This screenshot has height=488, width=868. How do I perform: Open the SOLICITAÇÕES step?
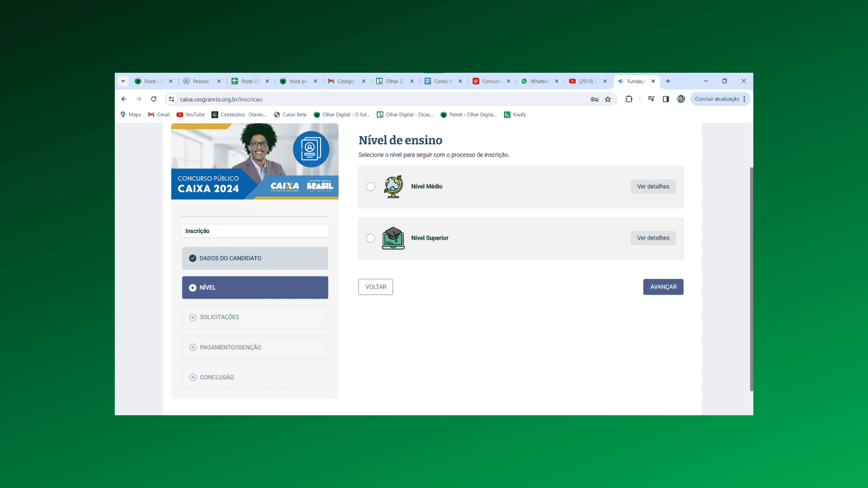pos(255,317)
